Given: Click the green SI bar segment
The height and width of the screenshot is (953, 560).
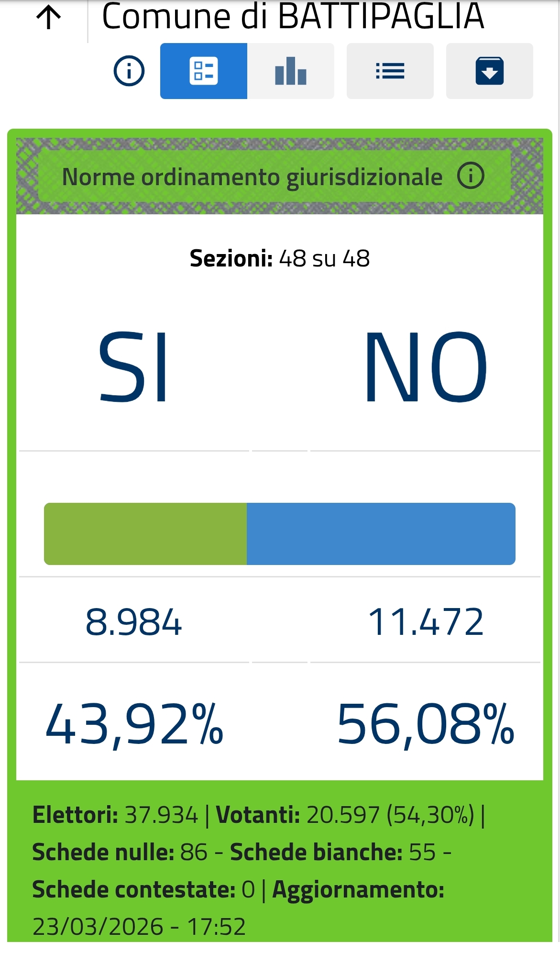Looking at the screenshot, I should coord(145,534).
